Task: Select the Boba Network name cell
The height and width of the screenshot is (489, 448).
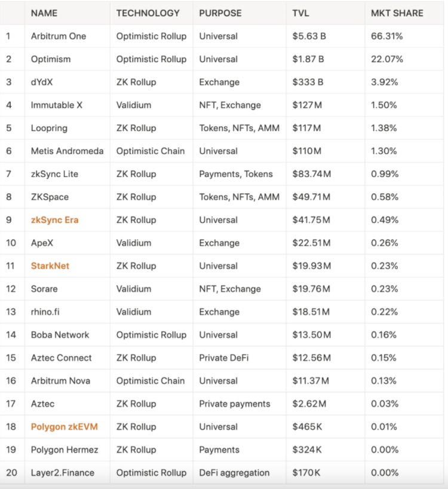Action: point(60,335)
